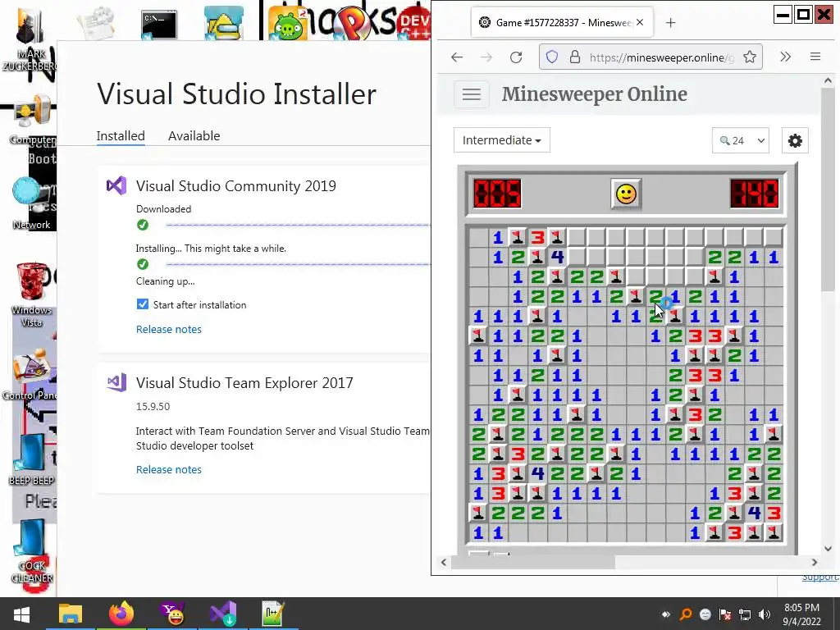Show more tools chevron in Firefox toolbar
The image size is (840, 630).
785,57
